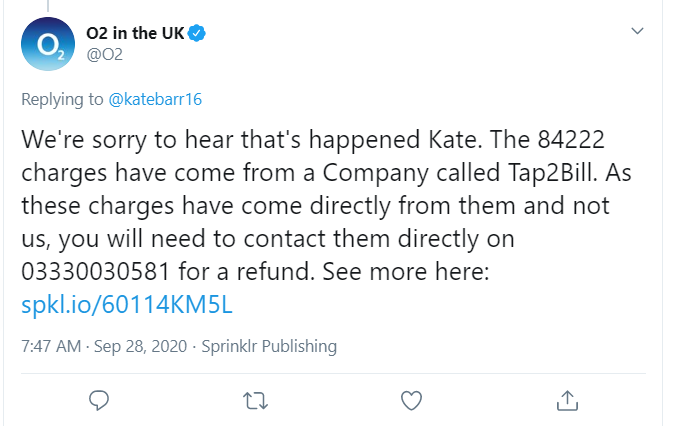Click the reply speech bubble icon
680x426 pixels.
point(98,401)
